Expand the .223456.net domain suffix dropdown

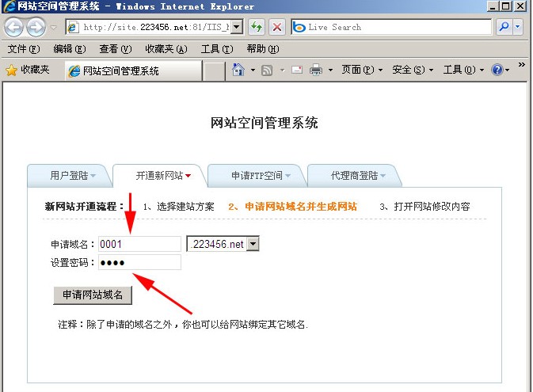pos(253,245)
